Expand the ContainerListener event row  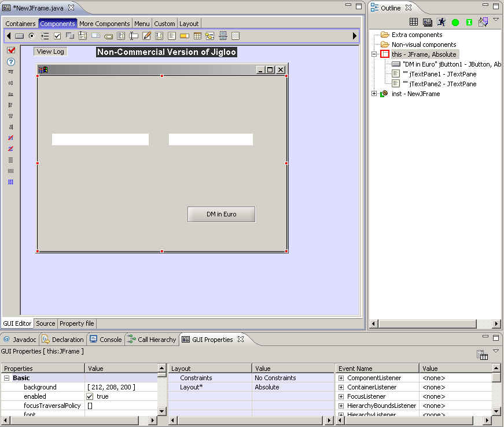click(341, 388)
